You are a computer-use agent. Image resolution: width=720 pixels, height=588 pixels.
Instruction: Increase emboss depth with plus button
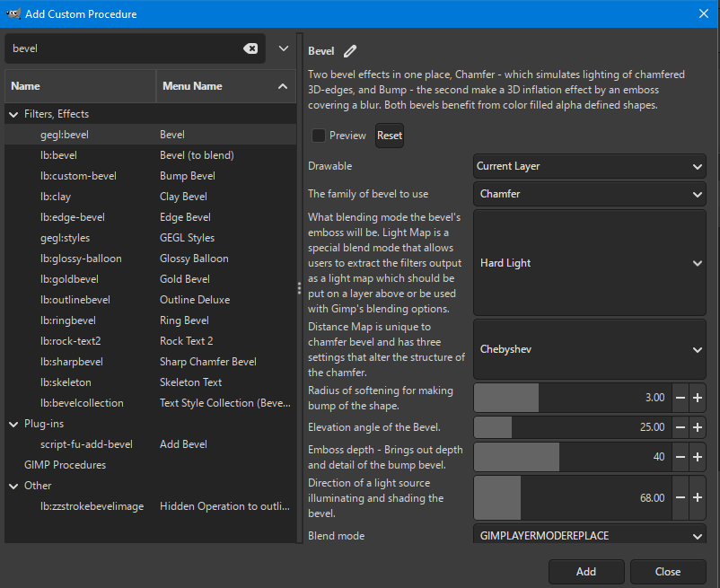click(698, 457)
